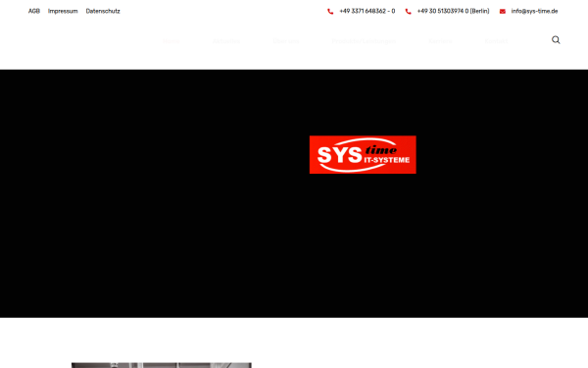Open Über uns menu item

point(286,41)
